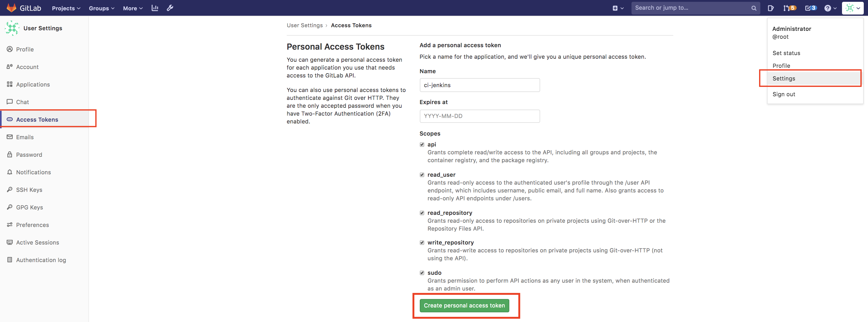The image size is (868, 322).
Task: Click the search magnifier icon
Action: [x=753, y=8]
